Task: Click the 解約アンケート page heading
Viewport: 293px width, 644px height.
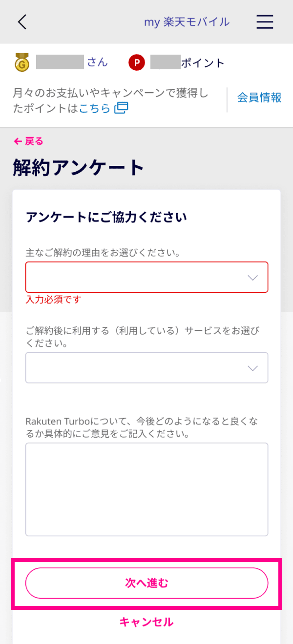Action: click(78, 168)
